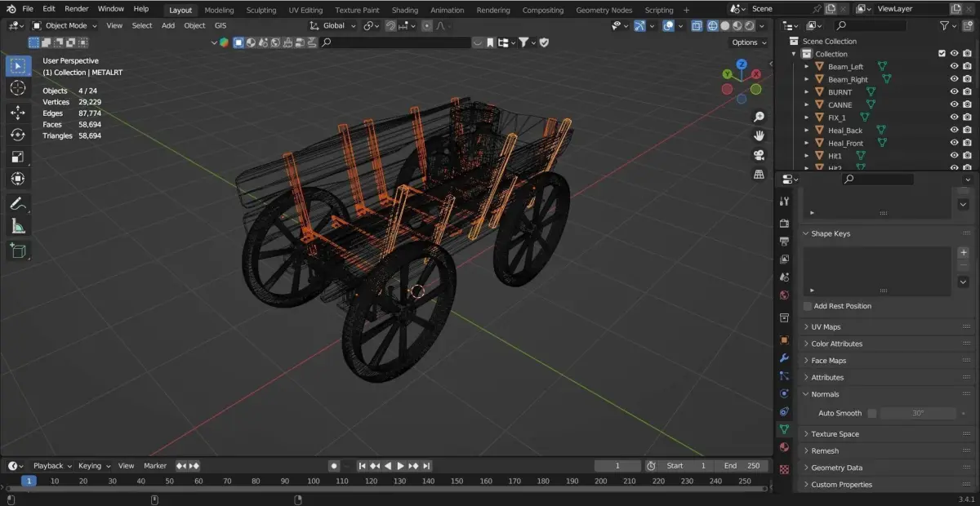Activate the Cursor tool

coord(18,88)
